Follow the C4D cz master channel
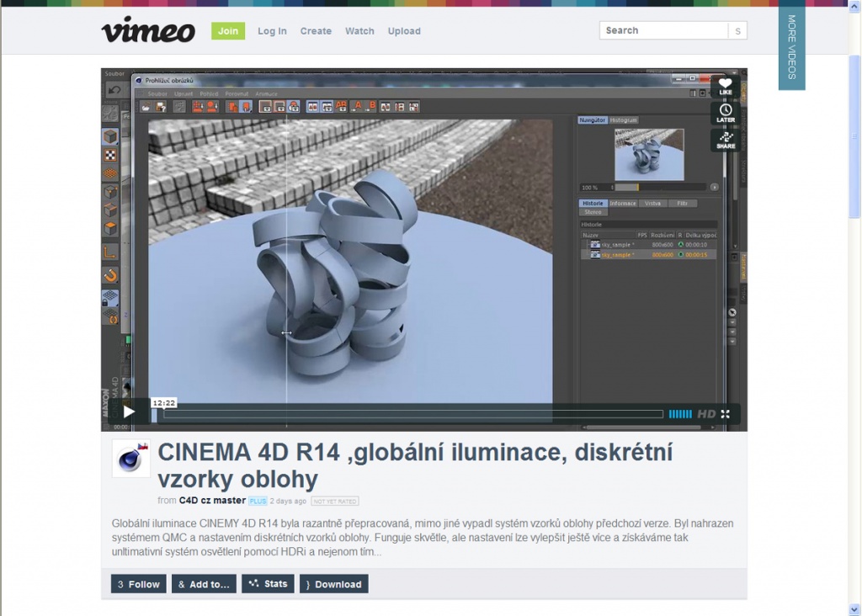The image size is (862, 616). tap(139, 584)
